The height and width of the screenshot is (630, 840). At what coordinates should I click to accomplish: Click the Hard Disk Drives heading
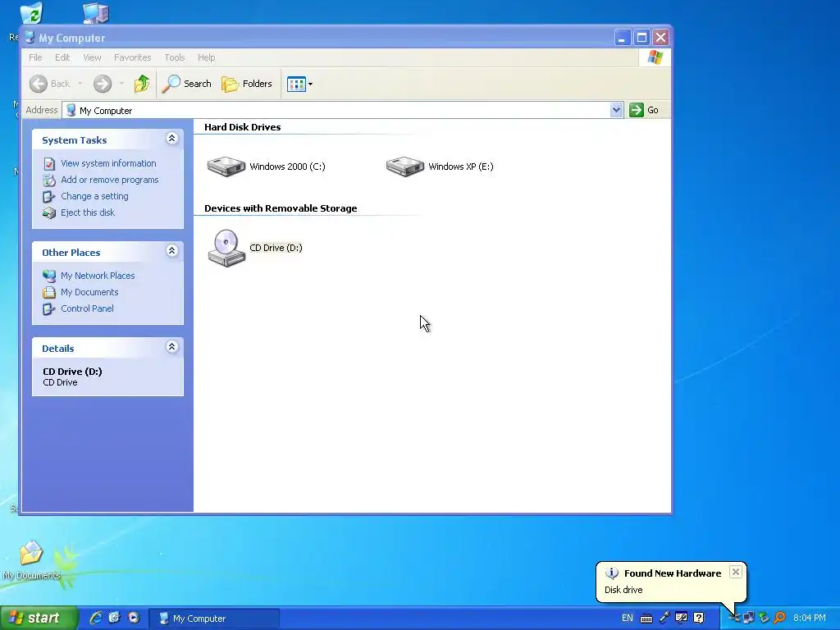[242, 127]
